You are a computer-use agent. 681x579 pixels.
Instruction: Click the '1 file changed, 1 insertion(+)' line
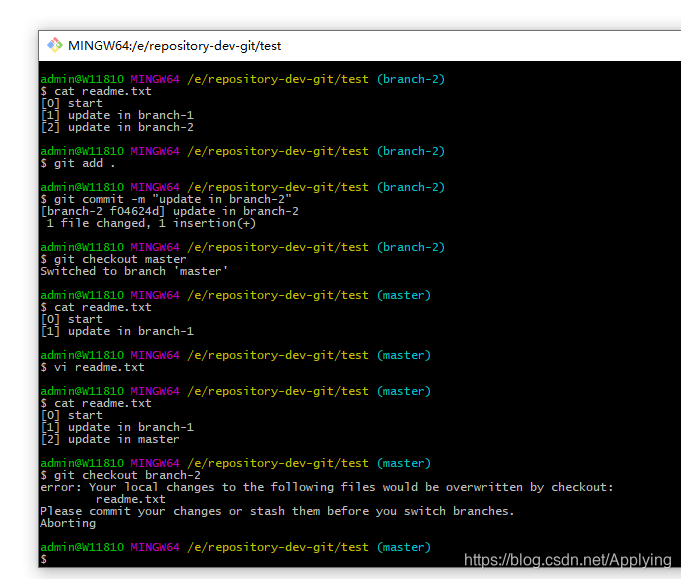click(151, 223)
